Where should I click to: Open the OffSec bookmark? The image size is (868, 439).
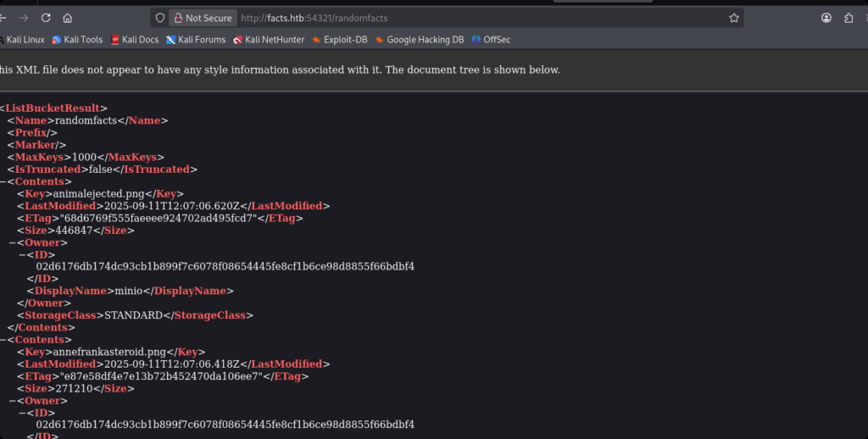[491, 40]
